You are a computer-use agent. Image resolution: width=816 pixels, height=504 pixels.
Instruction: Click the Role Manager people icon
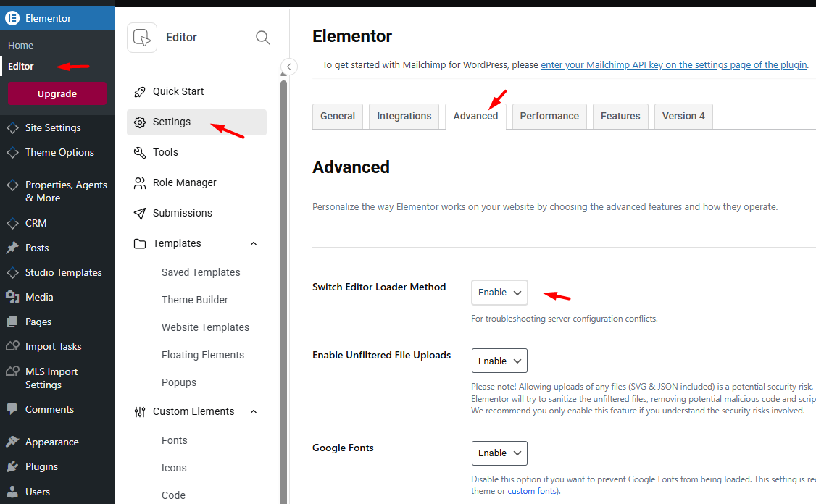tap(140, 183)
